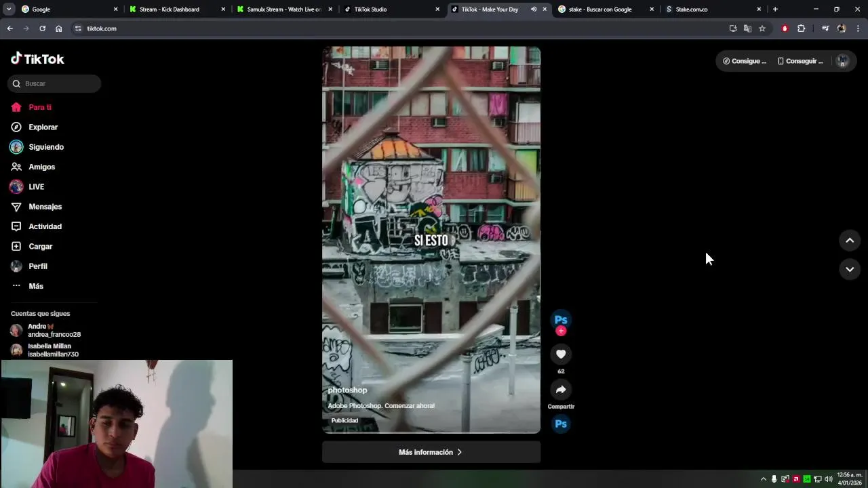Click the Photoshop sound disc icon
This screenshot has height=488, width=868.
click(561, 424)
